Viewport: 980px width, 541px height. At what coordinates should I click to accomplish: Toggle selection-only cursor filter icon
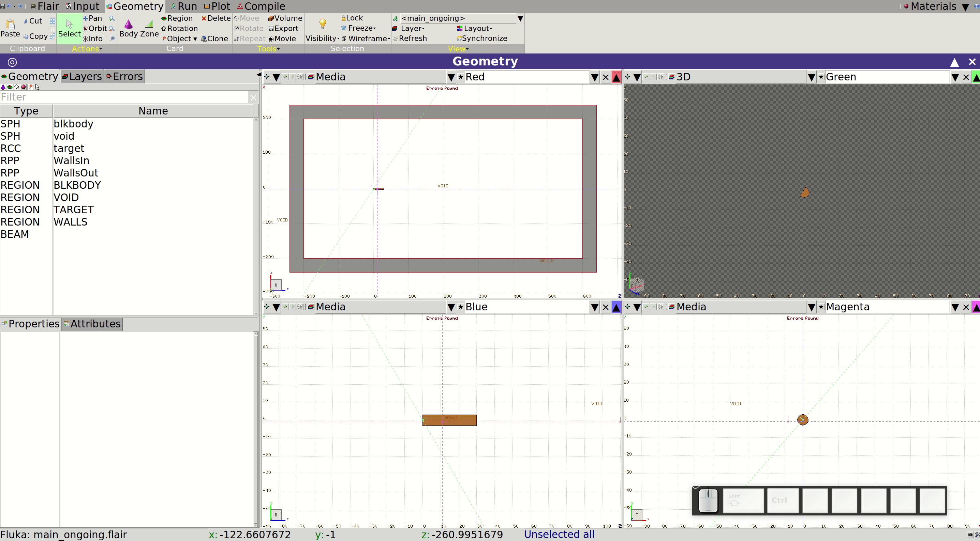tap(37, 87)
